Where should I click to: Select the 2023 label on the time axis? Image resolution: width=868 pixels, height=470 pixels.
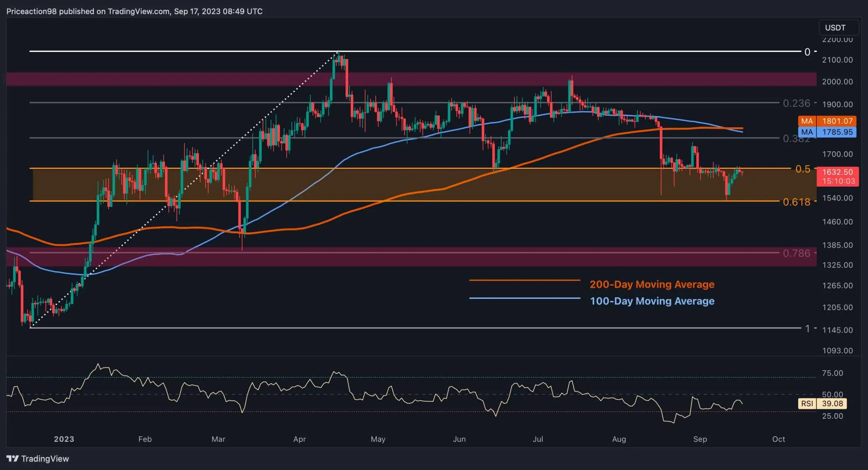64,439
